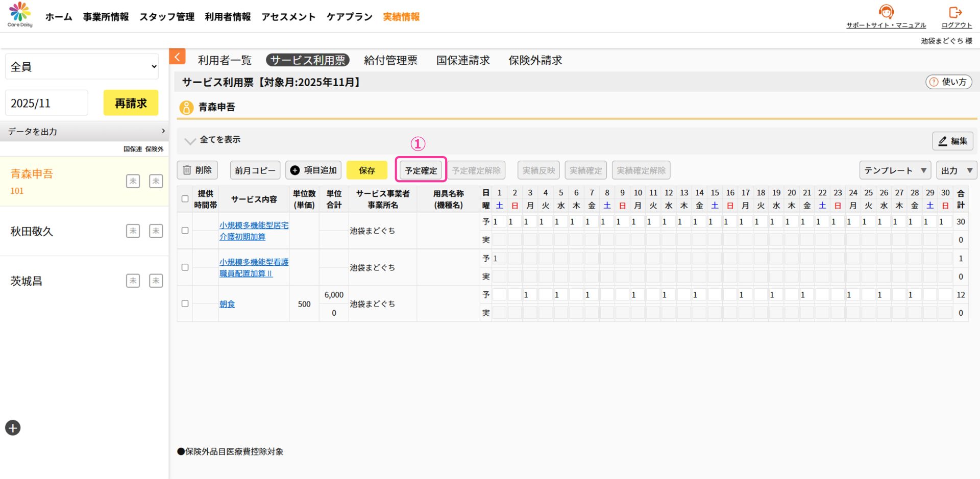Open the テンプレート dropdown

pos(895,170)
